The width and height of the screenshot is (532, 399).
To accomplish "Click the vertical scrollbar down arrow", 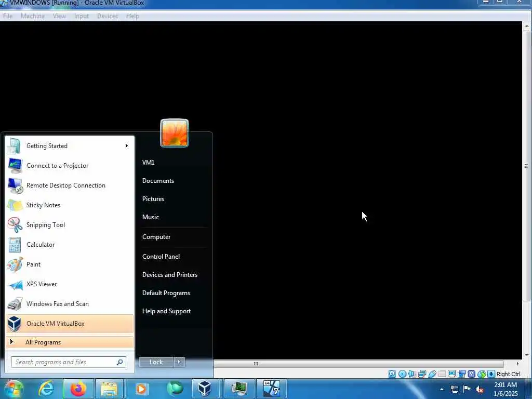I will [x=527, y=355].
